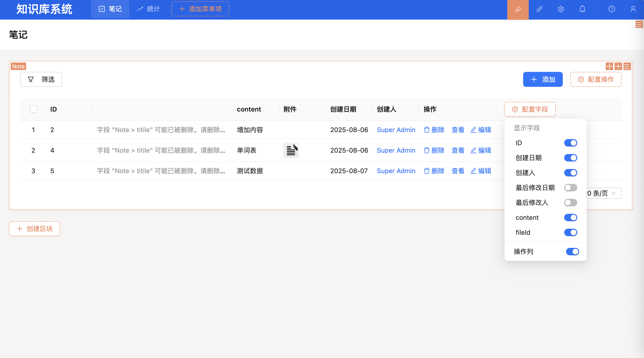
Task: Click the Note block add plus icon
Action: coord(618,66)
